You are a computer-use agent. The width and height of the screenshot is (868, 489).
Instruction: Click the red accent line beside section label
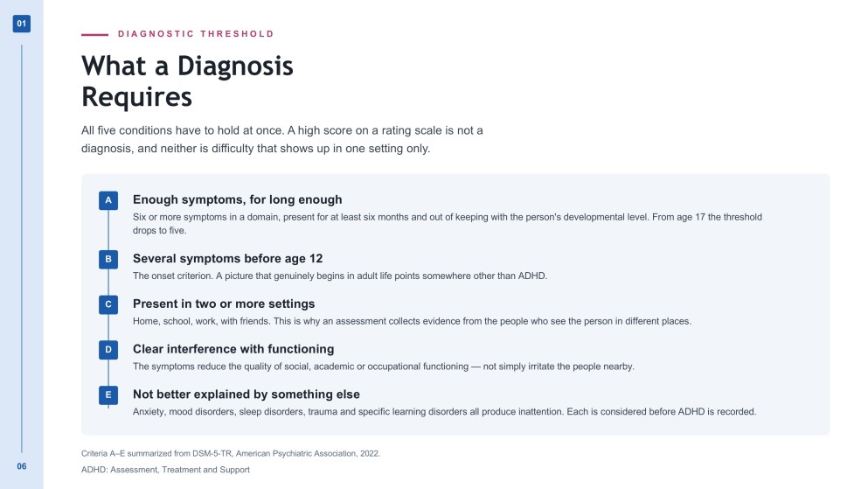click(94, 34)
